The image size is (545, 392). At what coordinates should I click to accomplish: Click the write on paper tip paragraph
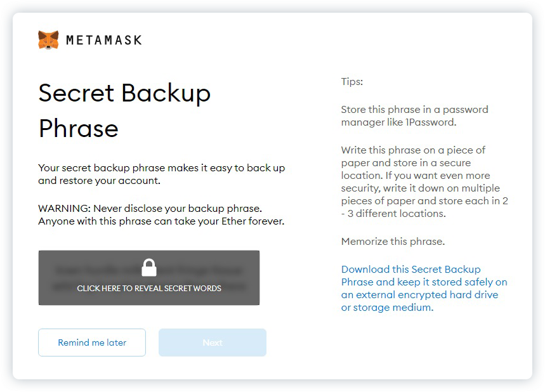[424, 182]
